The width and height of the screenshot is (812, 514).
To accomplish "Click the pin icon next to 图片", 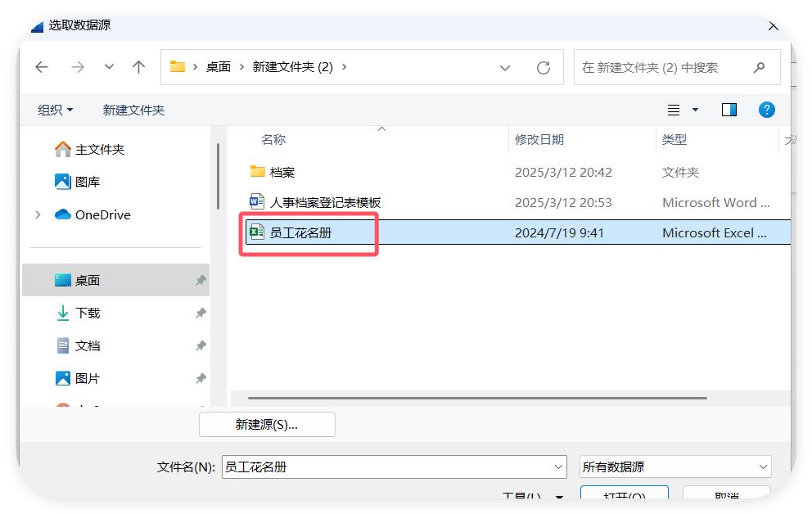I will click(x=201, y=378).
